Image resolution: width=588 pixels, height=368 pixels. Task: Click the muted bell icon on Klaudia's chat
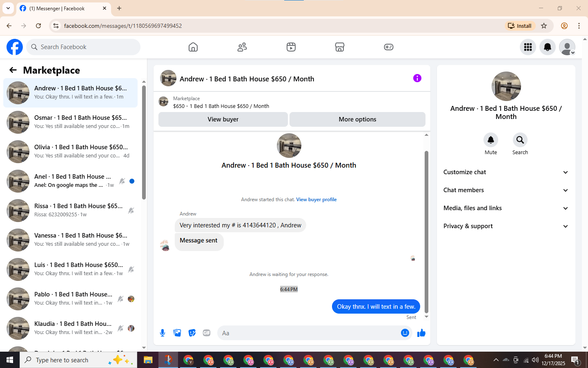tap(120, 328)
